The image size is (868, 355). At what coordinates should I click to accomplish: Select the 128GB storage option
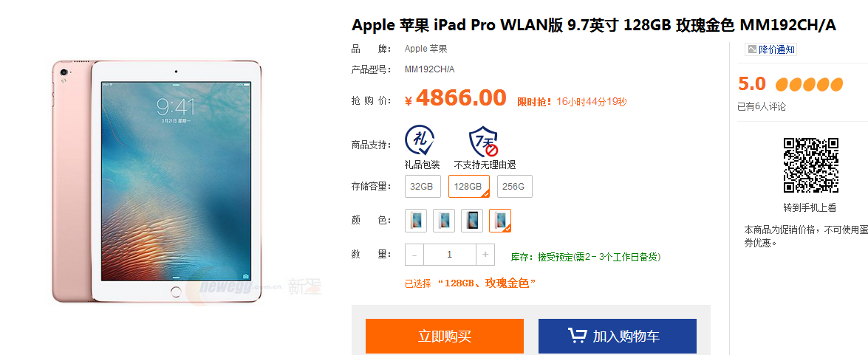(469, 186)
